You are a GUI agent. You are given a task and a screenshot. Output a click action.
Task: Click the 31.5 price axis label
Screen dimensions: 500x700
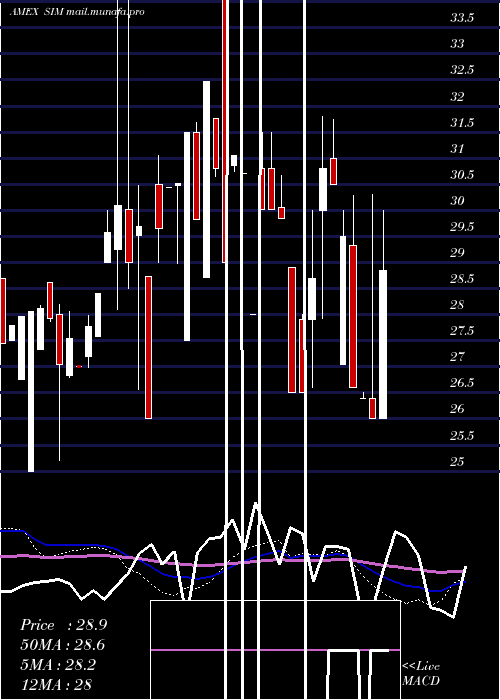coord(462,123)
